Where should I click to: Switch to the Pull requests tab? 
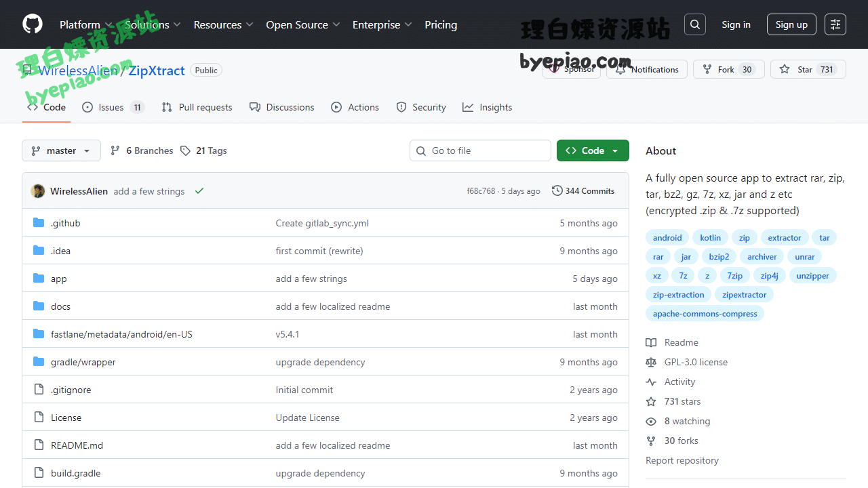(x=197, y=107)
